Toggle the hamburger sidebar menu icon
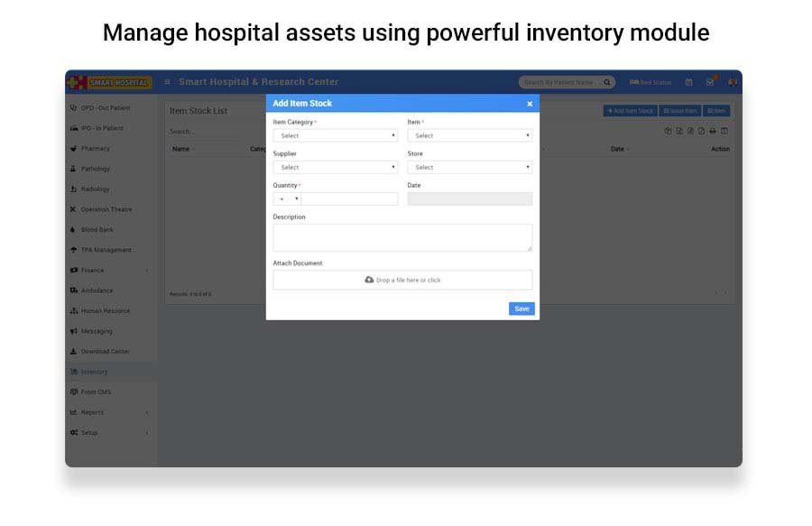 click(x=167, y=82)
